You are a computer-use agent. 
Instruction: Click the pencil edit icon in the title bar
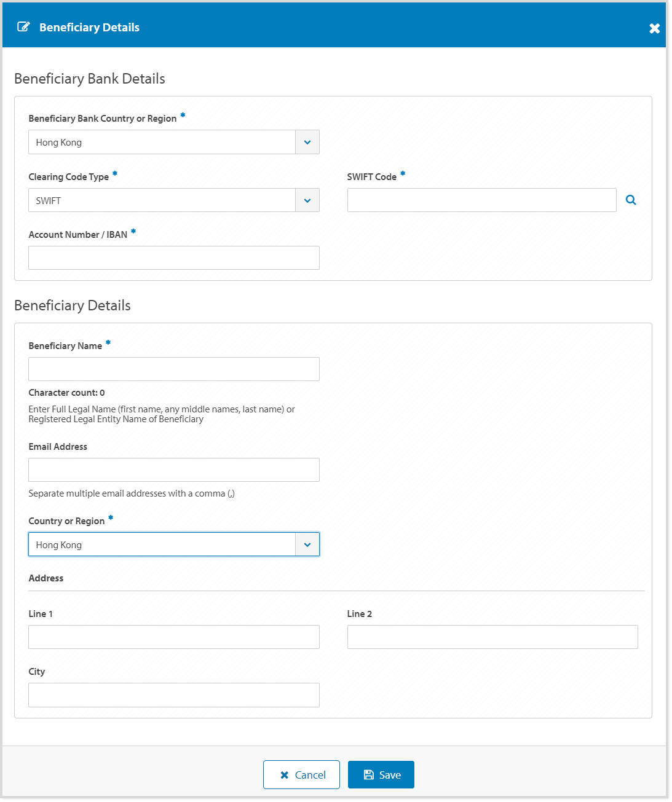[23, 26]
